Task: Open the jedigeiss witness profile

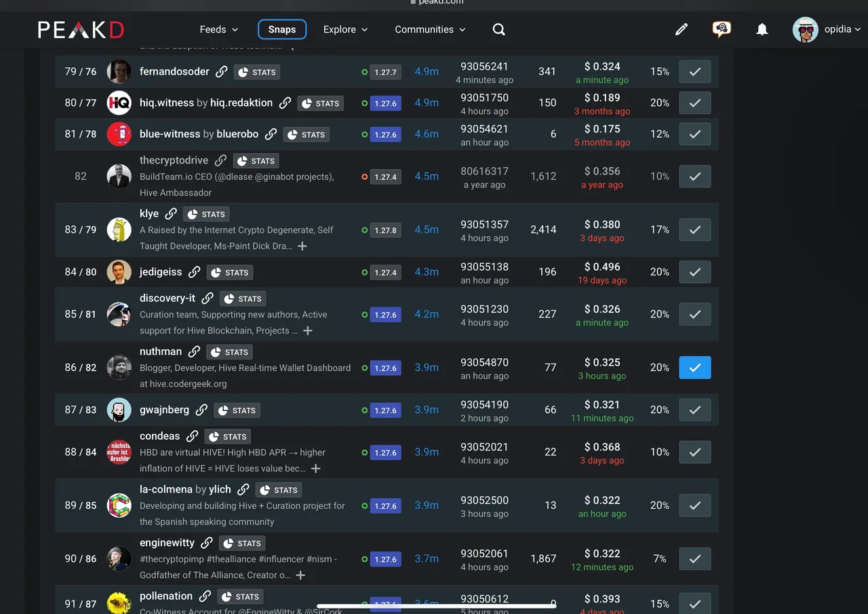Action: point(161,271)
